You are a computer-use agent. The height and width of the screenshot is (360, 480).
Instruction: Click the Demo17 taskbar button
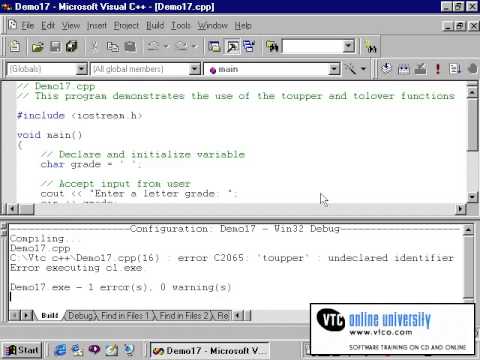209,351
